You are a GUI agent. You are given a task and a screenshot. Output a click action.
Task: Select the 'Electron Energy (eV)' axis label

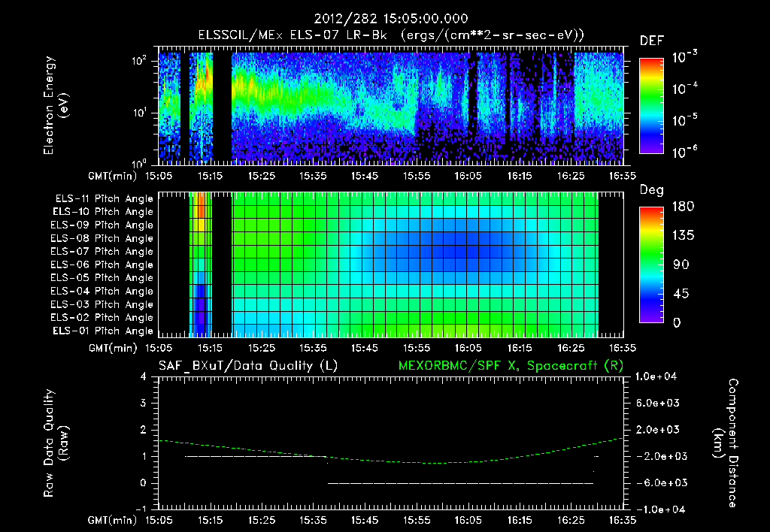click(55, 105)
